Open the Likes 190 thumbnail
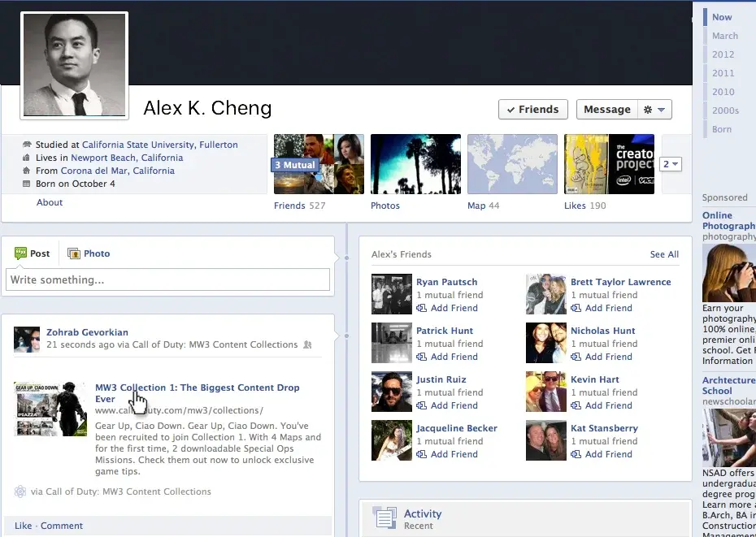 pos(609,164)
